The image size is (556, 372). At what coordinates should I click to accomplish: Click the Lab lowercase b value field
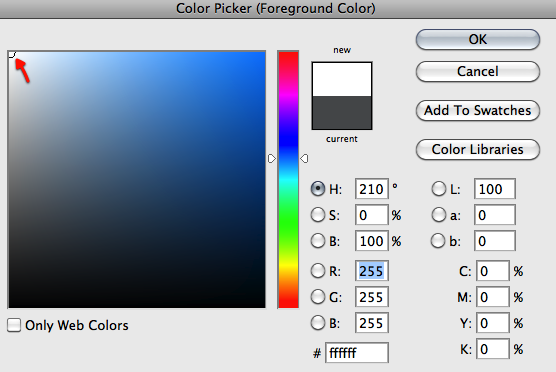pos(495,241)
